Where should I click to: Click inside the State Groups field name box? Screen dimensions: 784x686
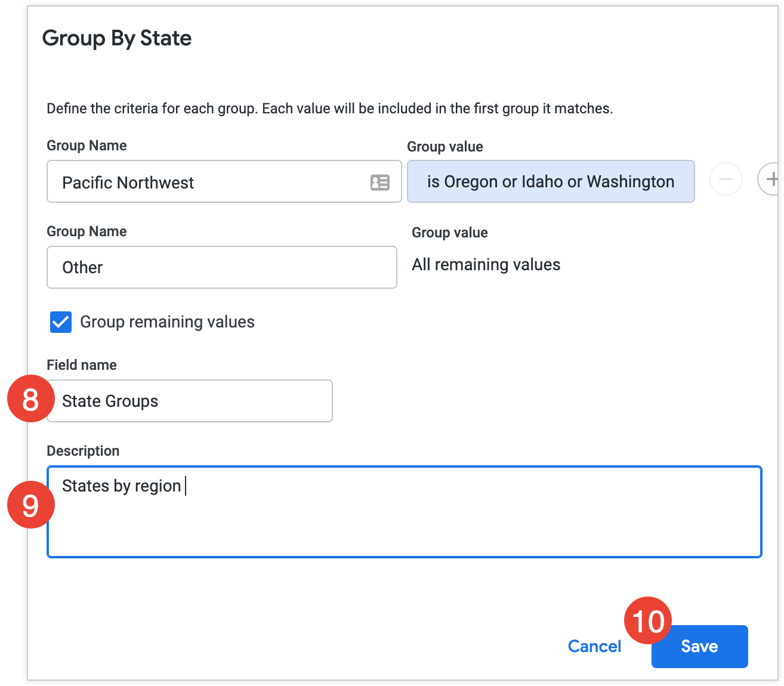pyautogui.click(x=189, y=401)
